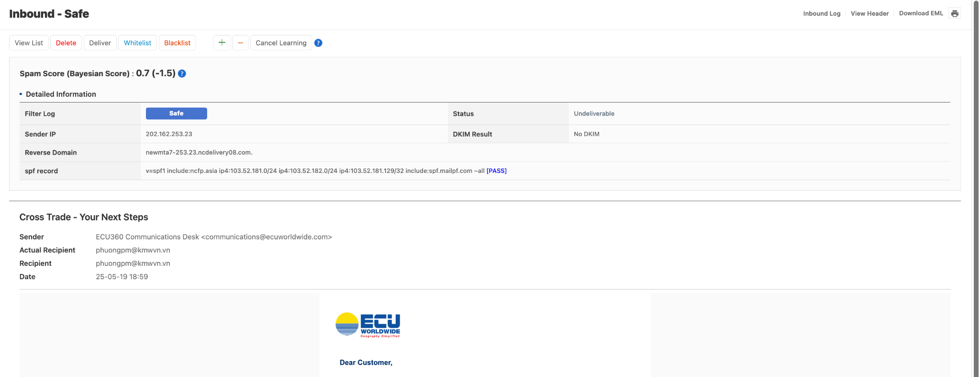Click the date 25-05-19 18:59
Screen dimensions: 980x377
coord(122,277)
